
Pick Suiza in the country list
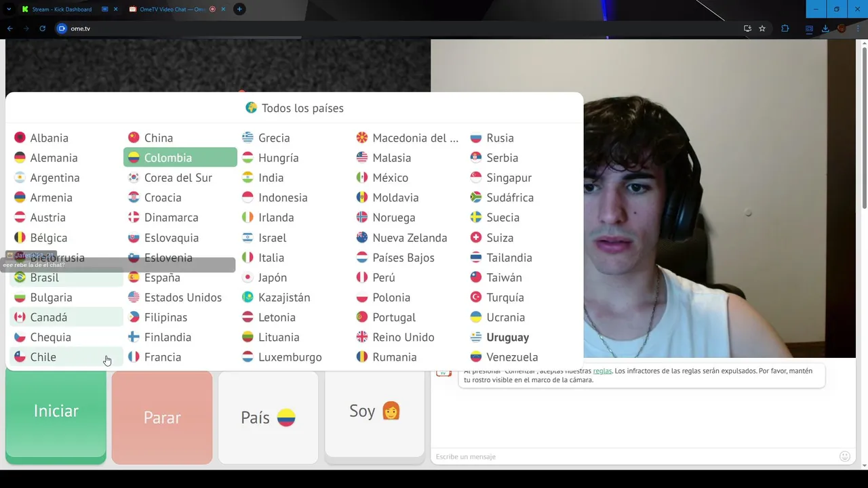pyautogui.click(x=521, y=237)
